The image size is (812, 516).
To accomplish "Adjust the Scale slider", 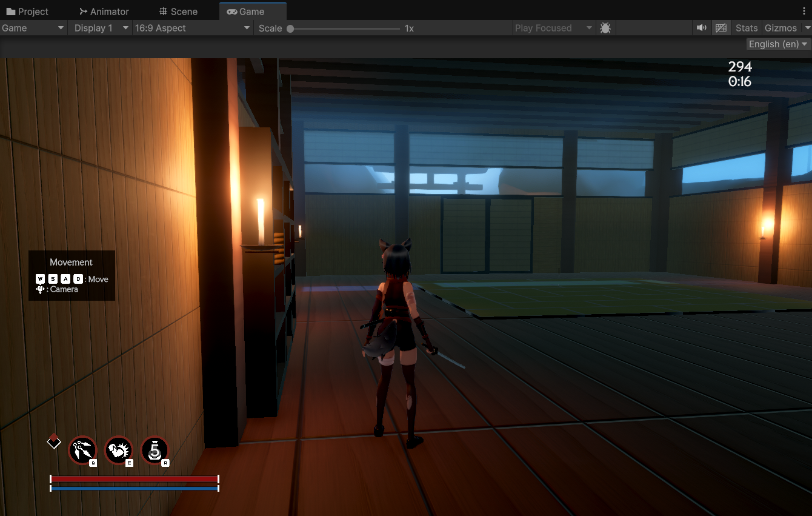I will 345,28.
